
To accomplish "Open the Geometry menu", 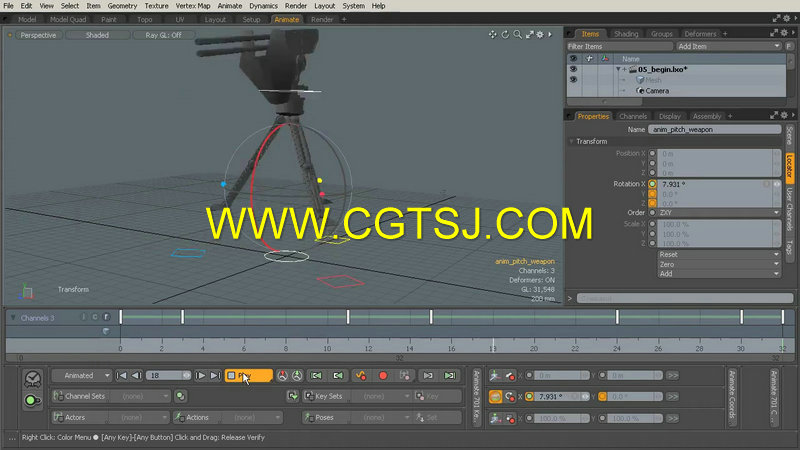I will pyautogui.click(x=122, y=6).
